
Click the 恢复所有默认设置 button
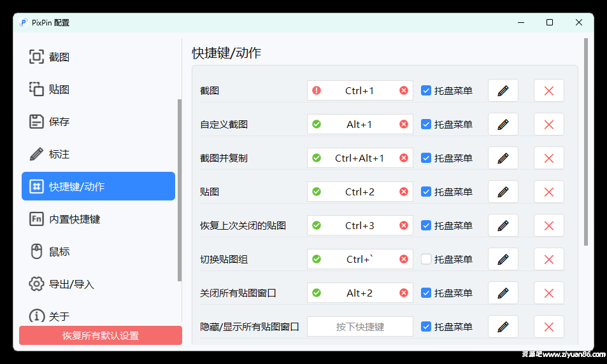click(101, 335)
